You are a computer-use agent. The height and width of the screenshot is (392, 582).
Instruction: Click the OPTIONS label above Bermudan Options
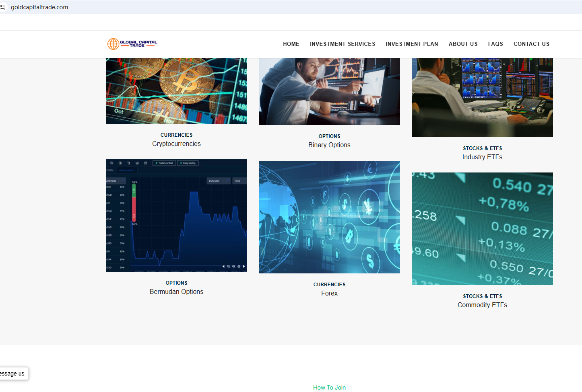[176, 283]
